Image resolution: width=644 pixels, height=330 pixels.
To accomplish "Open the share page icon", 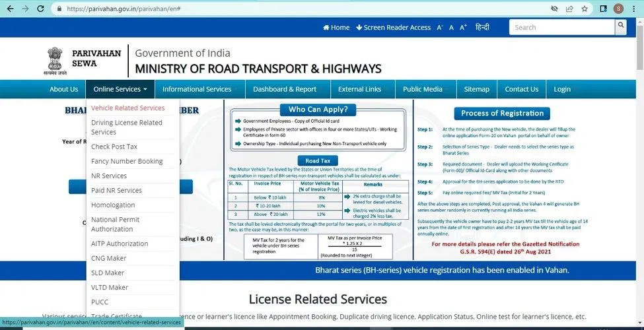I will point(569,9).
